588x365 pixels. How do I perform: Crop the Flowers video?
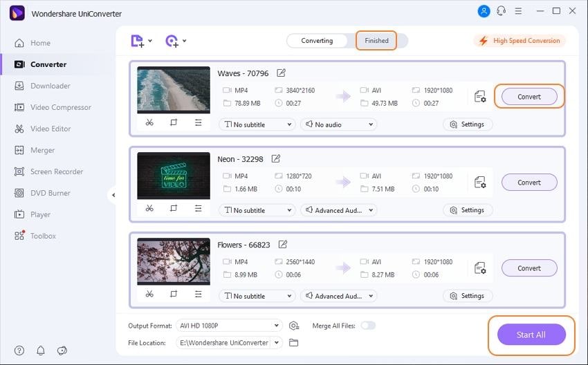tap(173, 294)
